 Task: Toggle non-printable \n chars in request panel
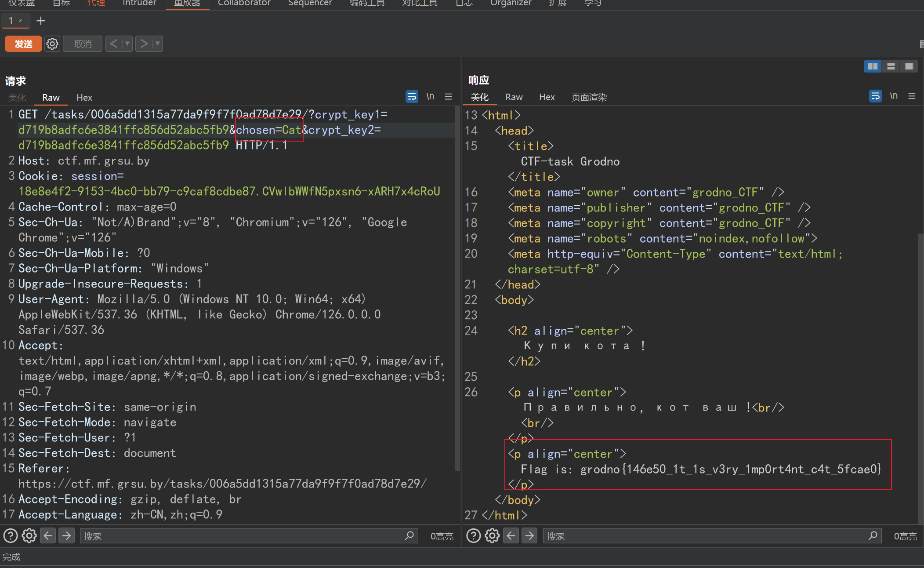[430, 96]
